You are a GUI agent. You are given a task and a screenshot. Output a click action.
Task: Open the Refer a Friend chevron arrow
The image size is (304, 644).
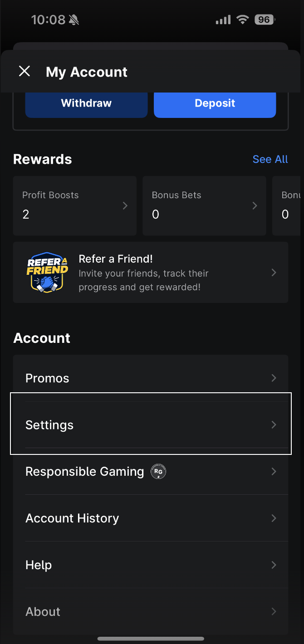274,272
